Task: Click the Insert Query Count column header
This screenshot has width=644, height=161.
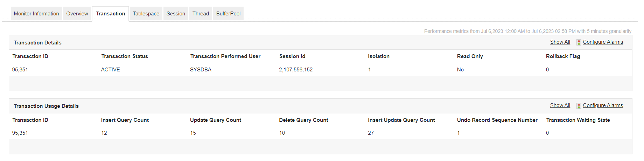Action: pos(125,120)
